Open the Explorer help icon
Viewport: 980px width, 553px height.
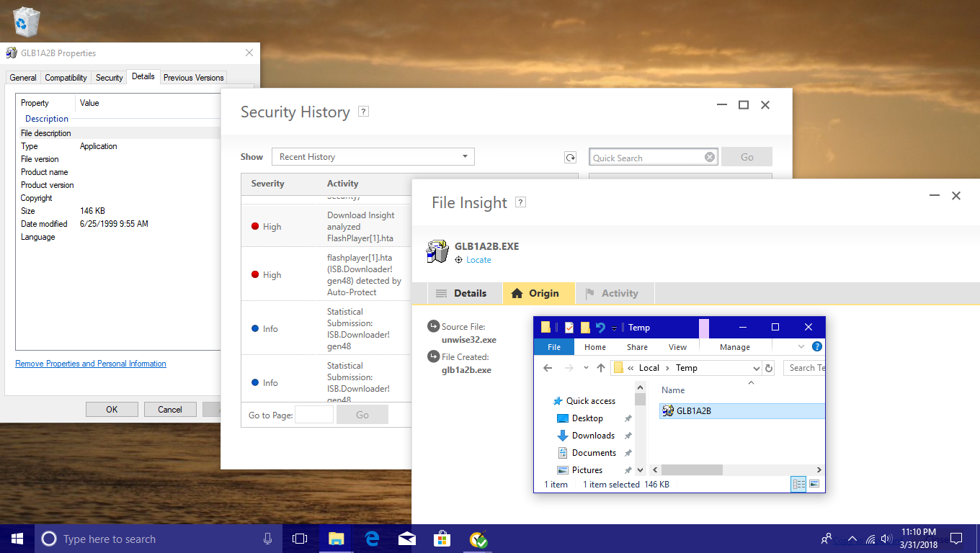[x=817, y=346]
